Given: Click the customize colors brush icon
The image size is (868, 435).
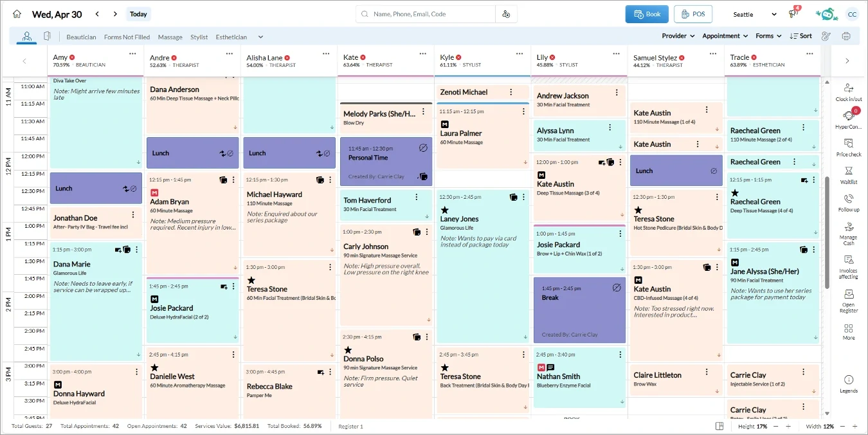Looking at the screenshot, I should coord(826,36).
